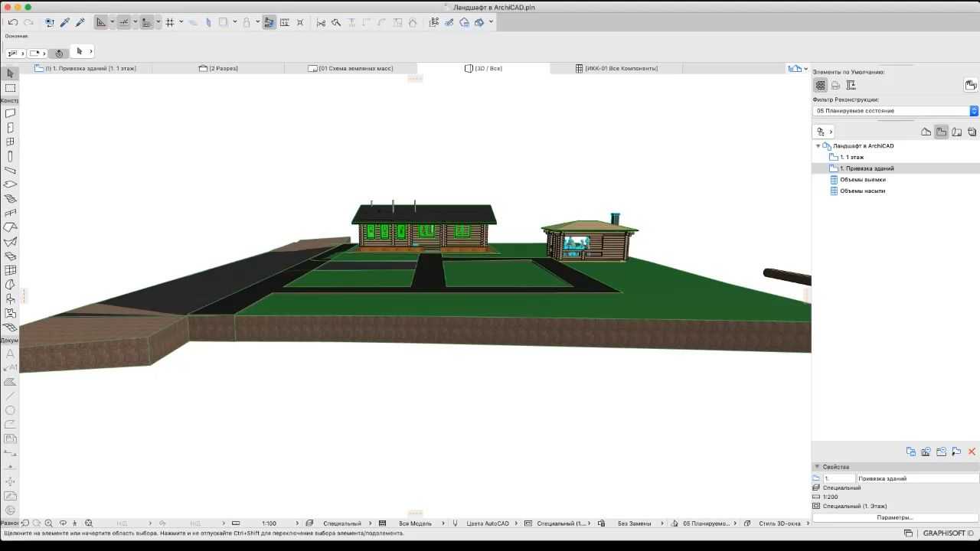The image size is (980, 551).
Task: Toggle Guide Lines ruler icon
Action: (x=101, y=23)
